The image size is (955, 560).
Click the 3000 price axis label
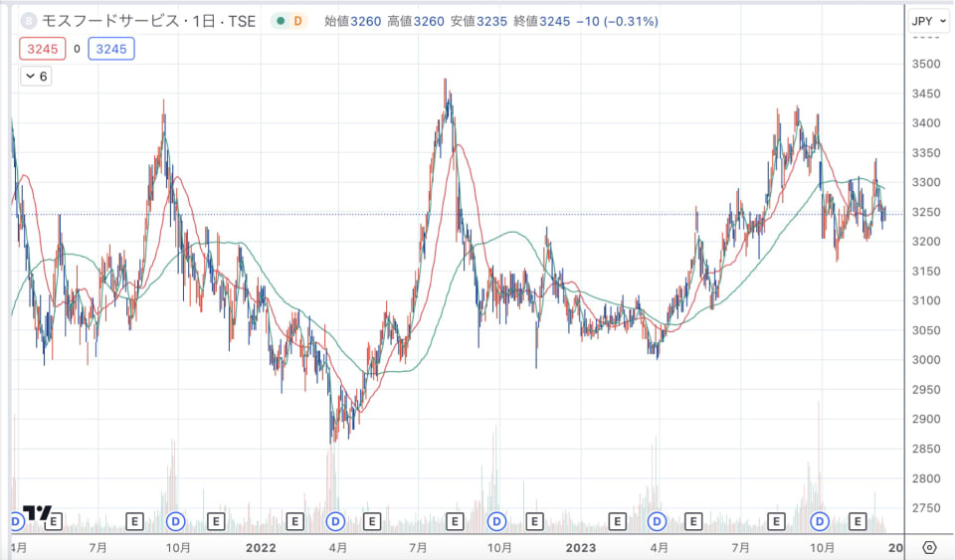pos(926,360)
